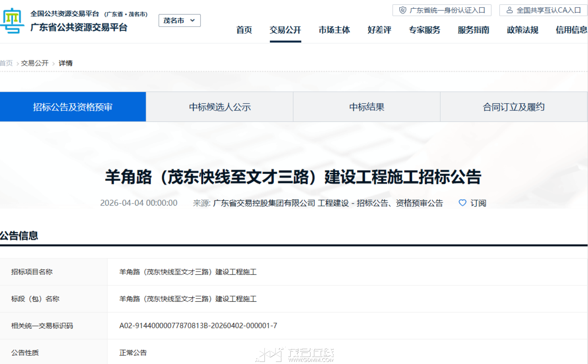Click the user icon for 全国共享互认CA入口
Image resolution: width=588 pixels, height=364 pixels.
tap(509, 10)
